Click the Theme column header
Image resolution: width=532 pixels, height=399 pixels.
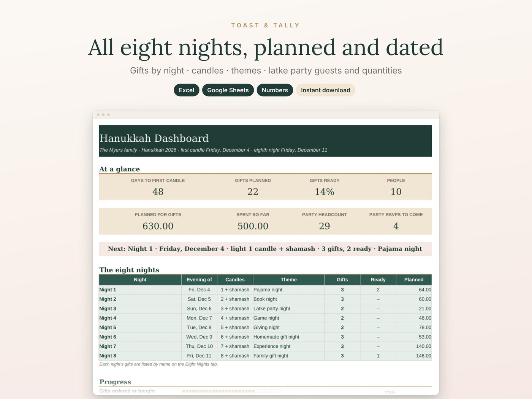[x=289, y=280]
